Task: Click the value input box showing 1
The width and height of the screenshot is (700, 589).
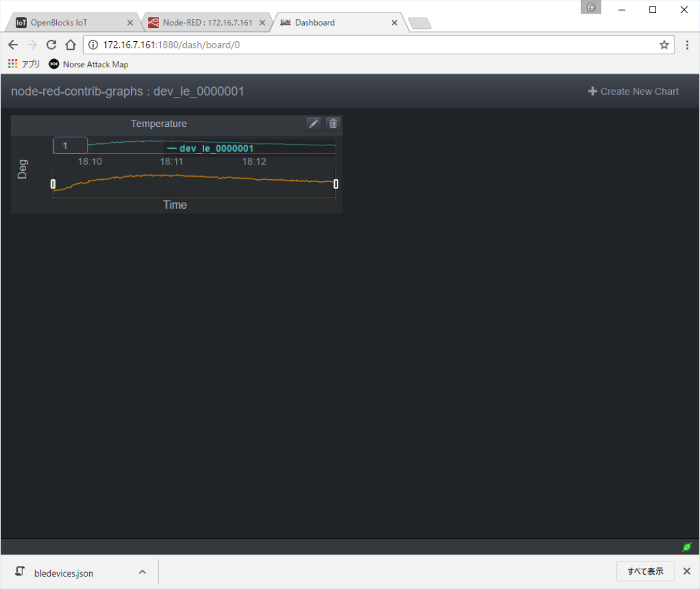Action: (x=70, y=145)
